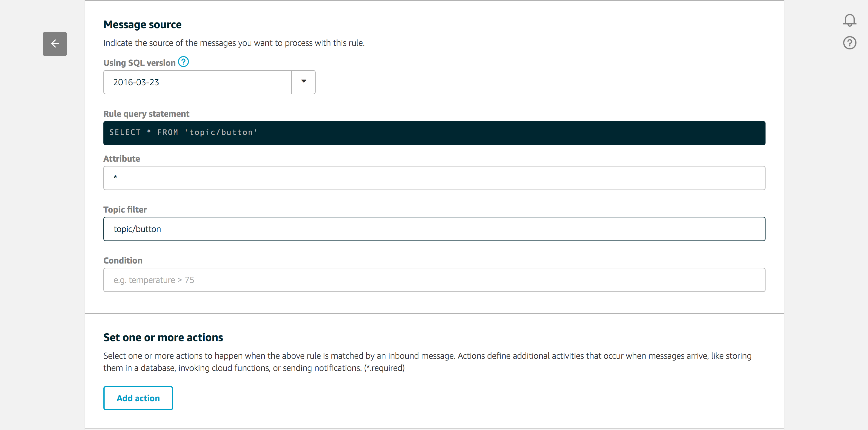The width and height of the screenshot is (868, 430).
Task: Click the Rule query statement label
Action: (x=146, y=114)
